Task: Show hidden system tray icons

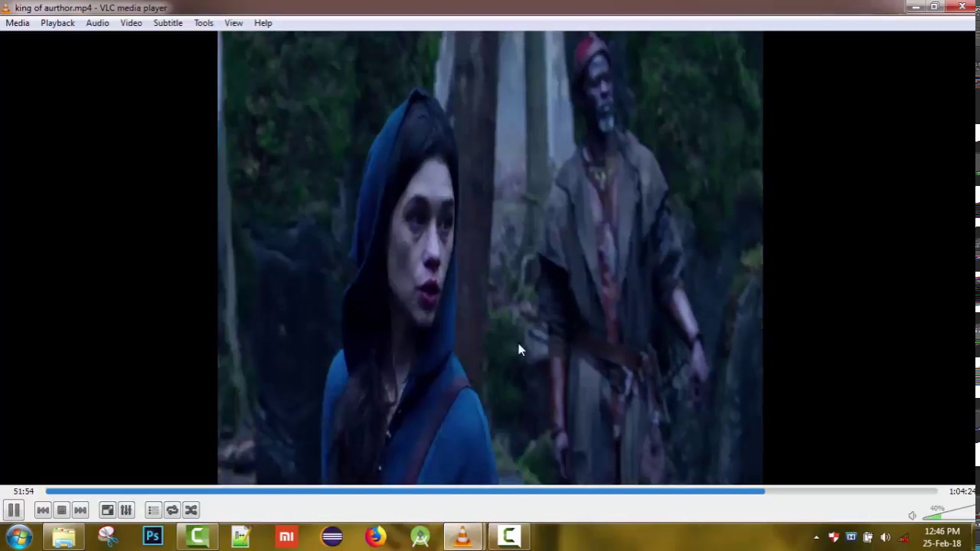Action: pyautogui.click(x=816, y=537)
